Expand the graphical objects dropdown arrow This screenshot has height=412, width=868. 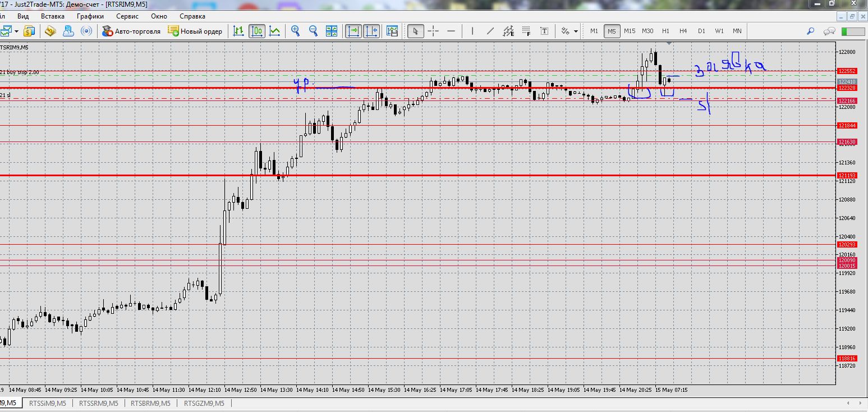pyautogui.click(x=576, y=31)
